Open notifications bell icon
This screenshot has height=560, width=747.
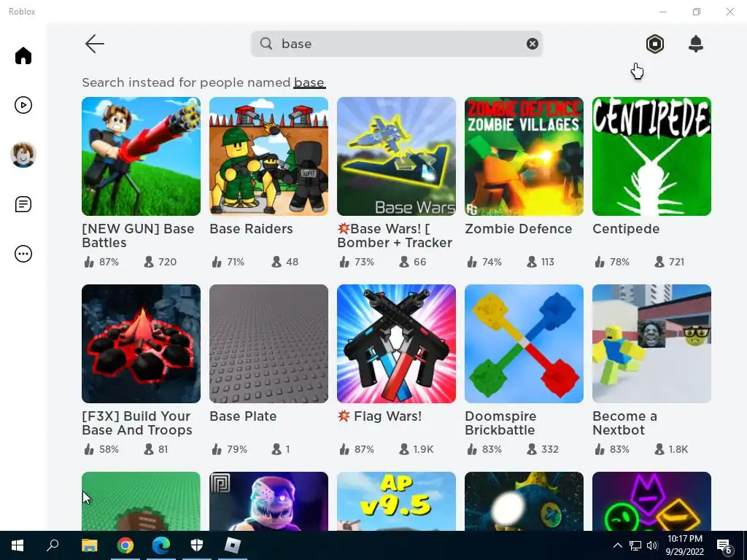pos(696,44)
